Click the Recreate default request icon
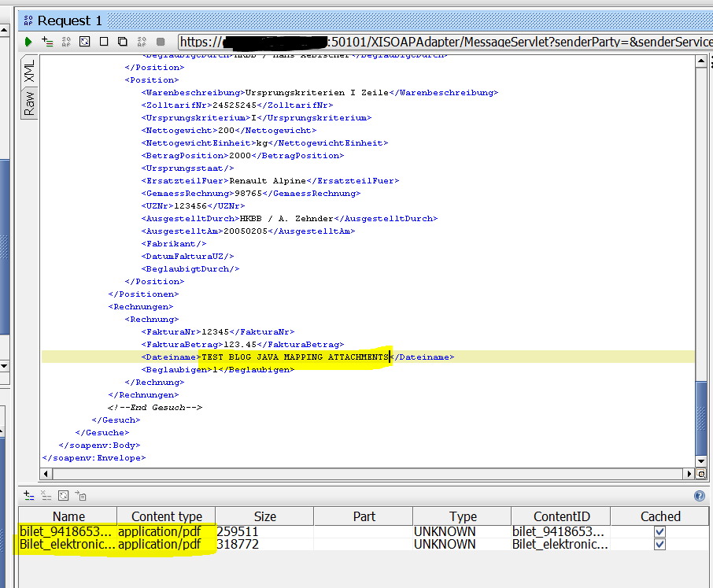Screen dimensions: 713x588 click(x=85, y=42)
